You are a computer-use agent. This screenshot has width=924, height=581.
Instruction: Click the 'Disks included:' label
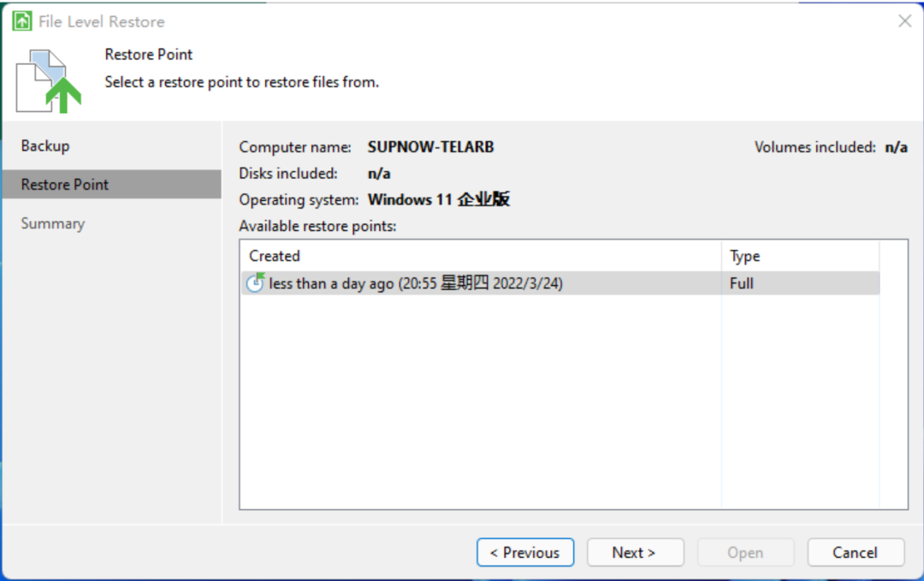coord(288,173)
